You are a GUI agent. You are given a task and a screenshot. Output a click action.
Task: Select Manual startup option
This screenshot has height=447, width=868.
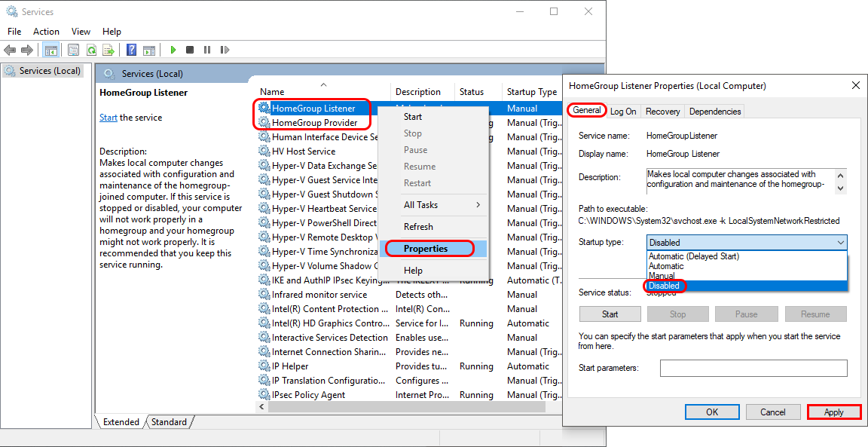(747, 276)
